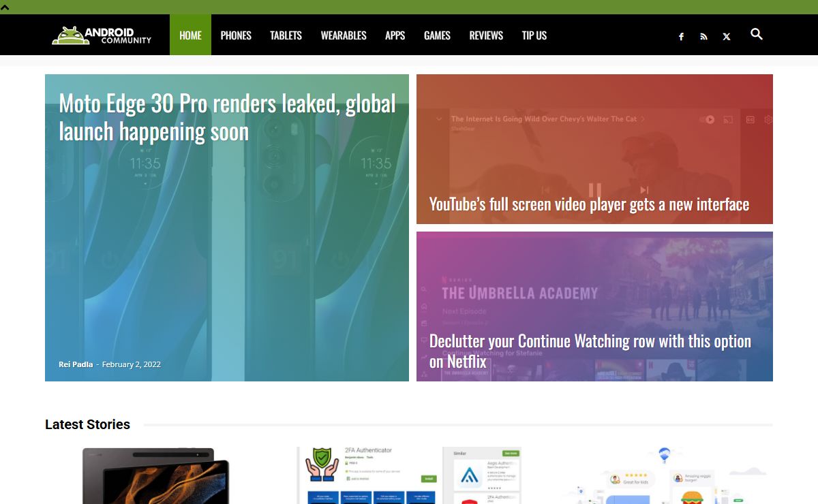Open the Games menu
This screenshot has width=818, height=504.
pyautogui.click(x=437, y=35)
